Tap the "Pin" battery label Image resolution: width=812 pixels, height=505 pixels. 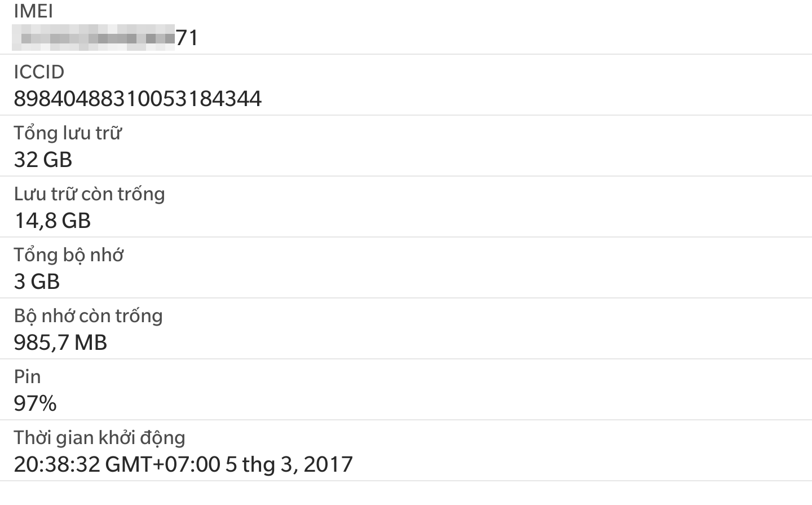coord(27,377)
